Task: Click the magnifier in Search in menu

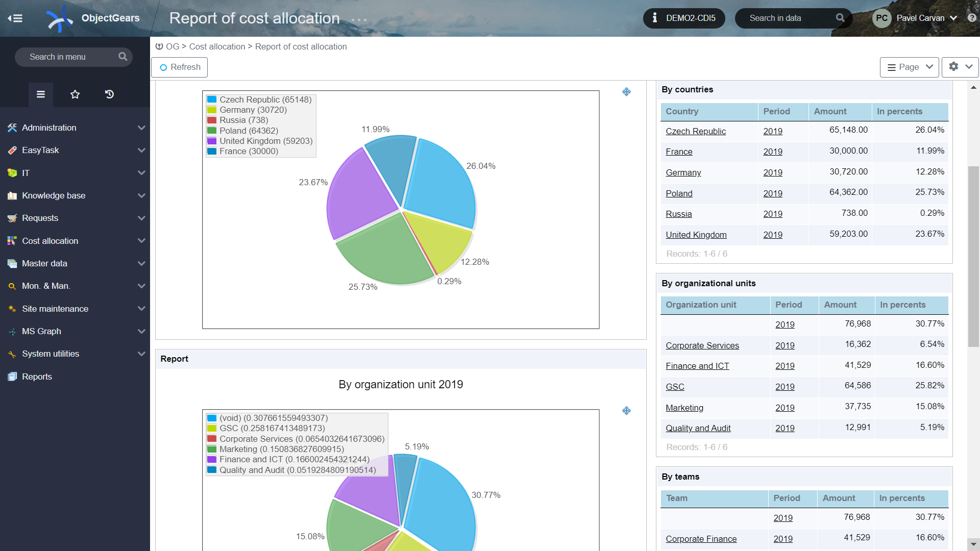Action: 122,57
